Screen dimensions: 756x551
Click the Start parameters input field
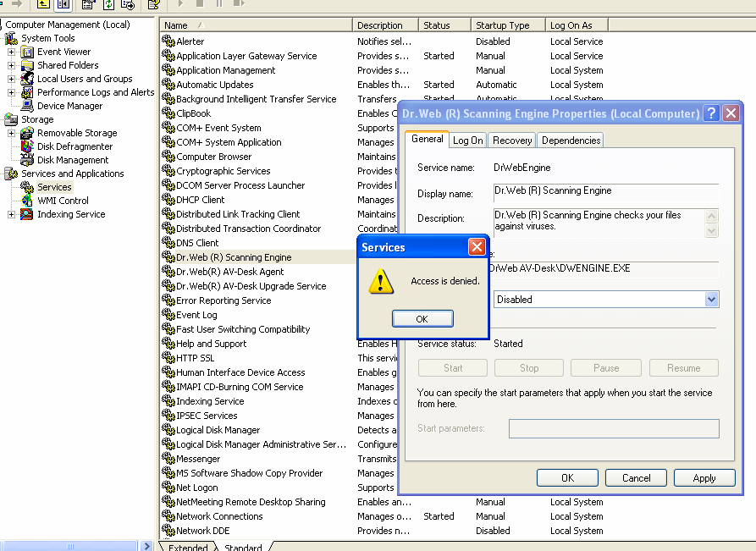614,428
